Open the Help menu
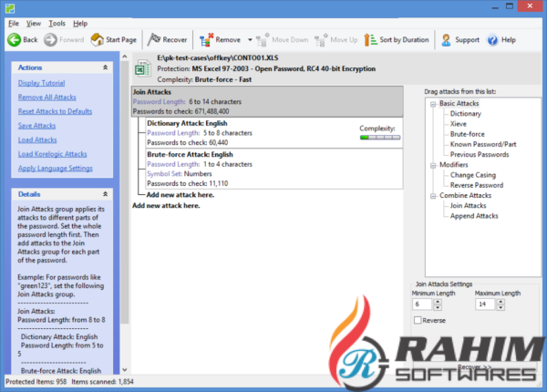The width and height of the screenshot is (547, 392). [80, 24]
